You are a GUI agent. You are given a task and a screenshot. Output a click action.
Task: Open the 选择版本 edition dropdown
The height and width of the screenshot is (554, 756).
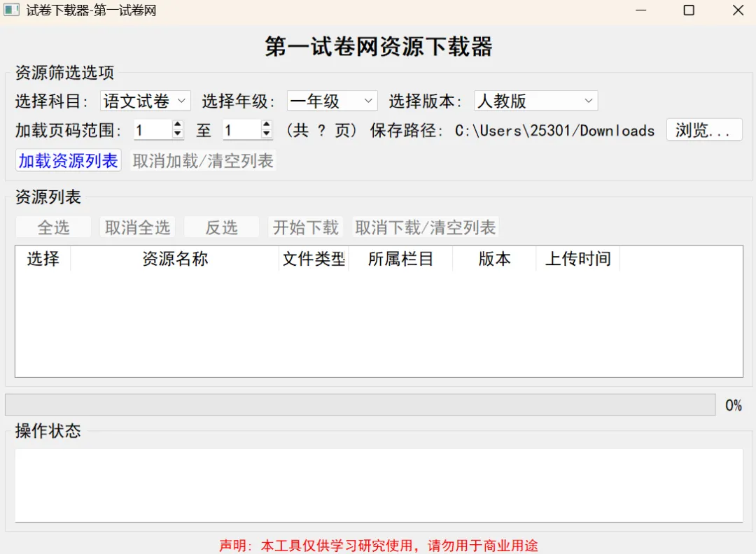pyautogui.click(x=535, y=101)
